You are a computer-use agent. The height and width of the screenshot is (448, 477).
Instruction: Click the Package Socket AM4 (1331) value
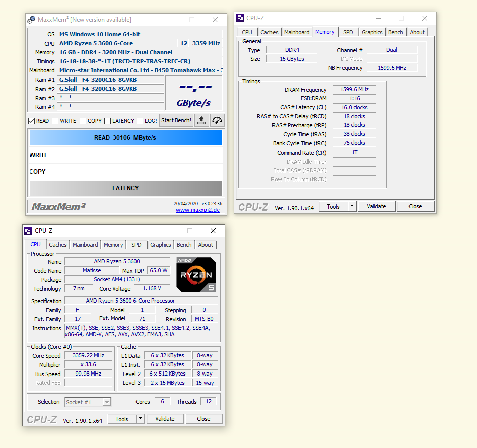pyautogui.click(x=117, y=279)
